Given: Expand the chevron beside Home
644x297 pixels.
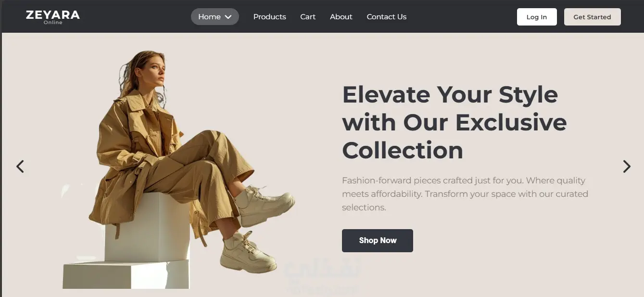Looking at the screenshot, I should click(228, 17).
